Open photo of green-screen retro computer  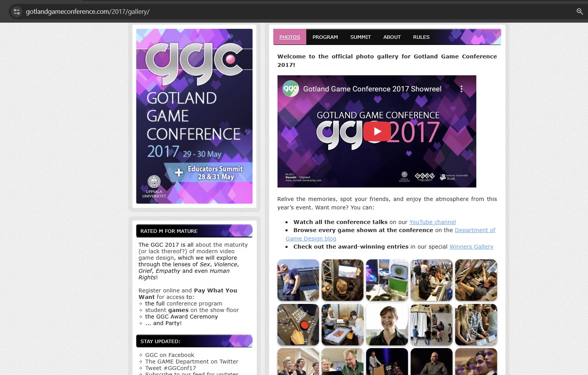click(387, 280)
